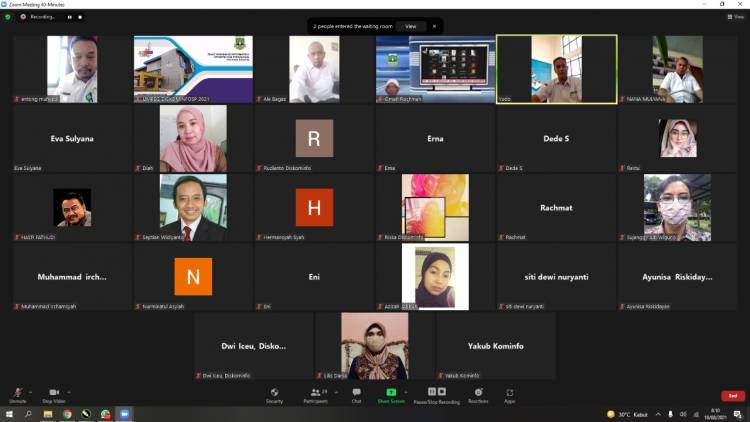Open the Chat bubble icon
The image size is (750, 422).
(356, 392)
